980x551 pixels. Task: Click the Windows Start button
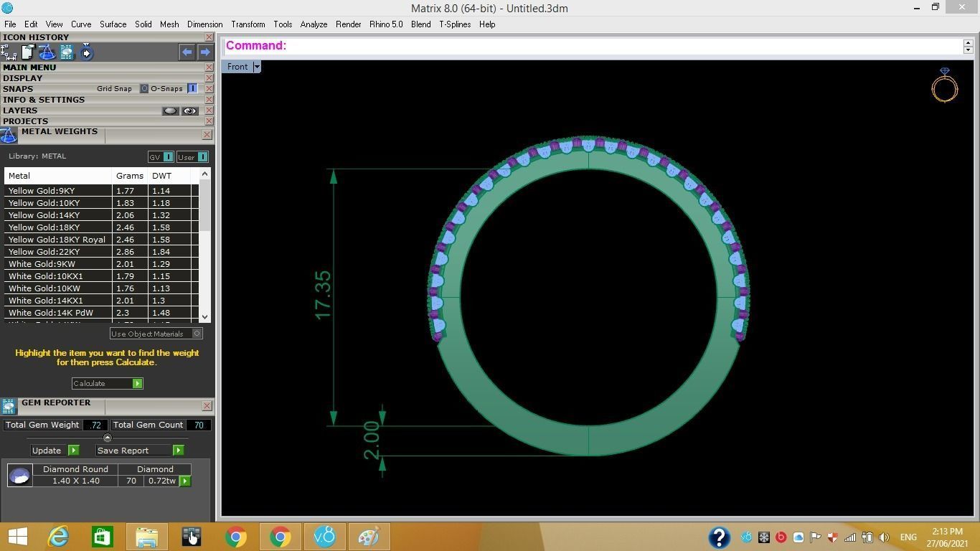(17, 536)
